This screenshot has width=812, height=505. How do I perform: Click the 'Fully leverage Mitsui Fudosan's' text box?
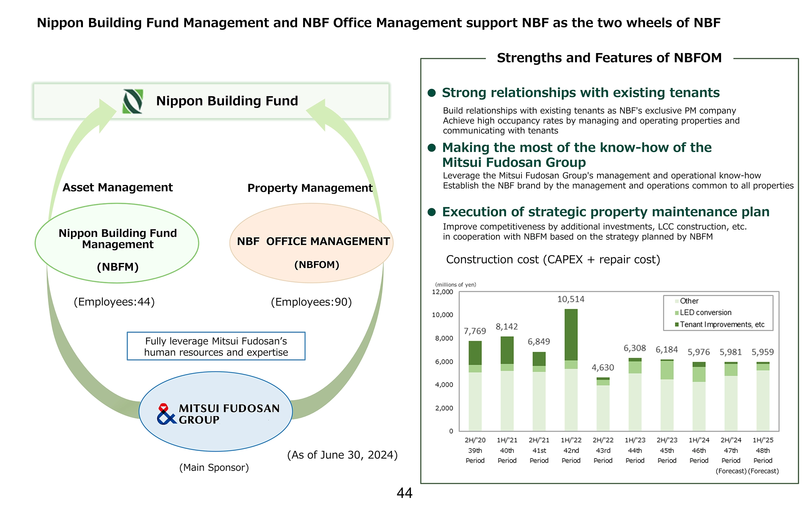[x=216, y=346]
